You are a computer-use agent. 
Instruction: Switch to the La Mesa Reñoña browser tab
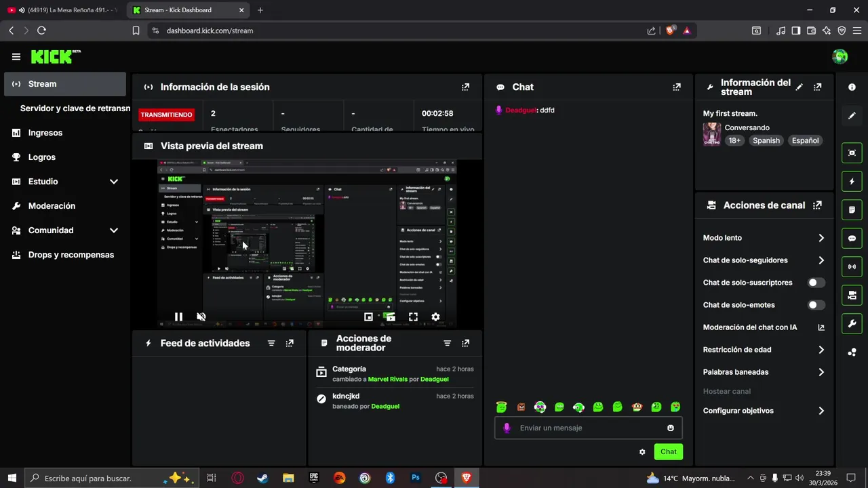pos(63,10)
